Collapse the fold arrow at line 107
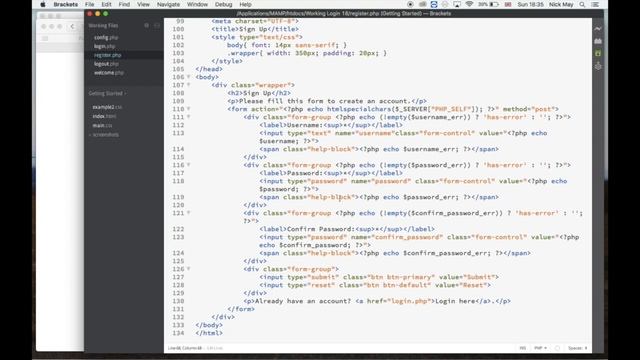Screen dimensions: 640x360 (x=189, y=85)
